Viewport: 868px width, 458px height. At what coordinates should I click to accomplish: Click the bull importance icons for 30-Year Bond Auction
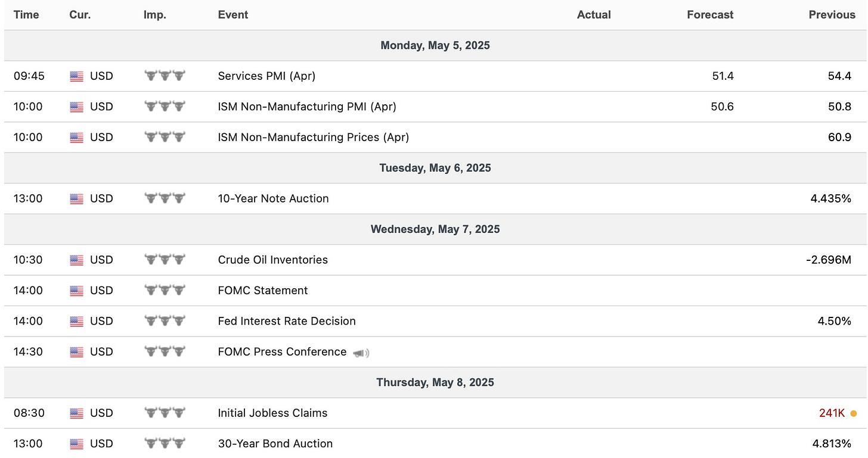(165, 444)
